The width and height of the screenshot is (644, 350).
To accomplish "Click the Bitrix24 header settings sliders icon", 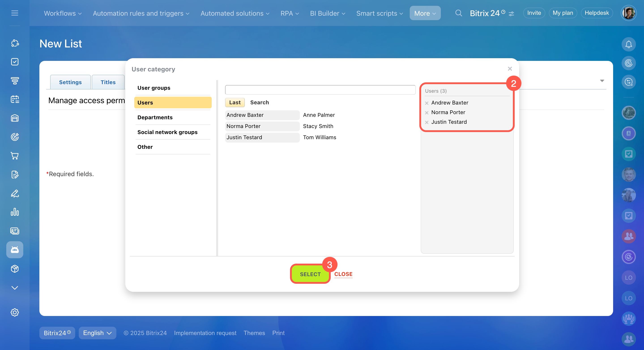I will coord(511,13).
